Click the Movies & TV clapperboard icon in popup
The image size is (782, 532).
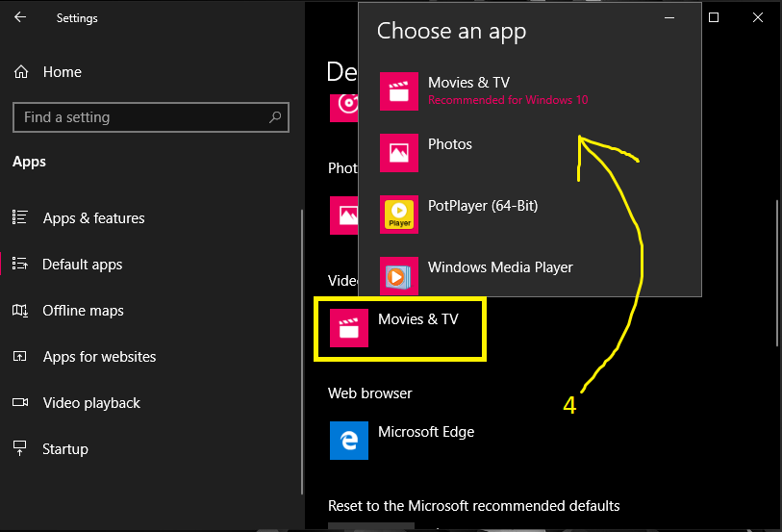coord(399,91)
